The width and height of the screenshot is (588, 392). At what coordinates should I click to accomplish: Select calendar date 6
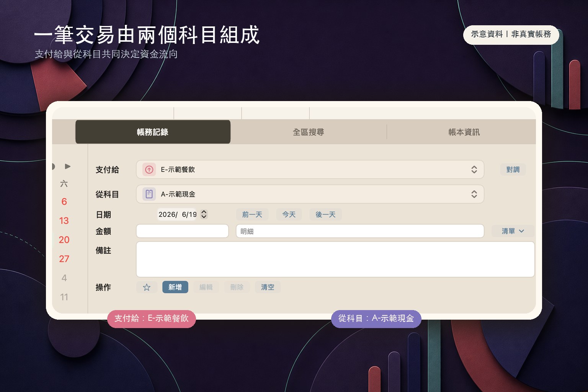[64, 202]
